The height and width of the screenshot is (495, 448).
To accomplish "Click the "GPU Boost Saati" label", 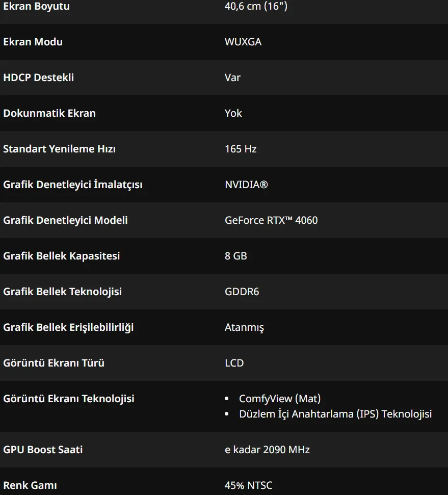I will tap(43, 450).
